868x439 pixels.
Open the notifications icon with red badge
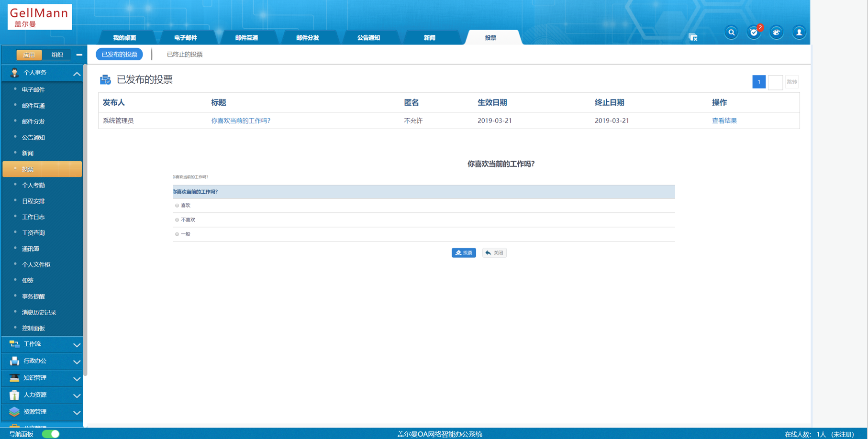coord(754,33)
